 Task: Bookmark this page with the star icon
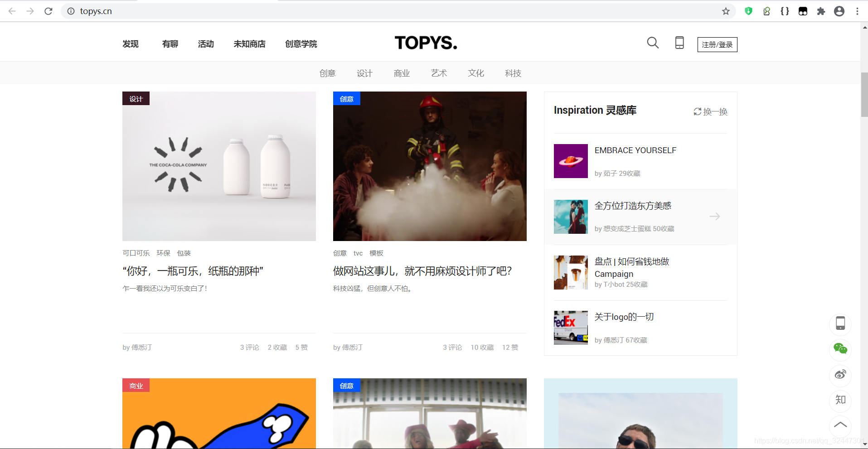coord(726,11)
